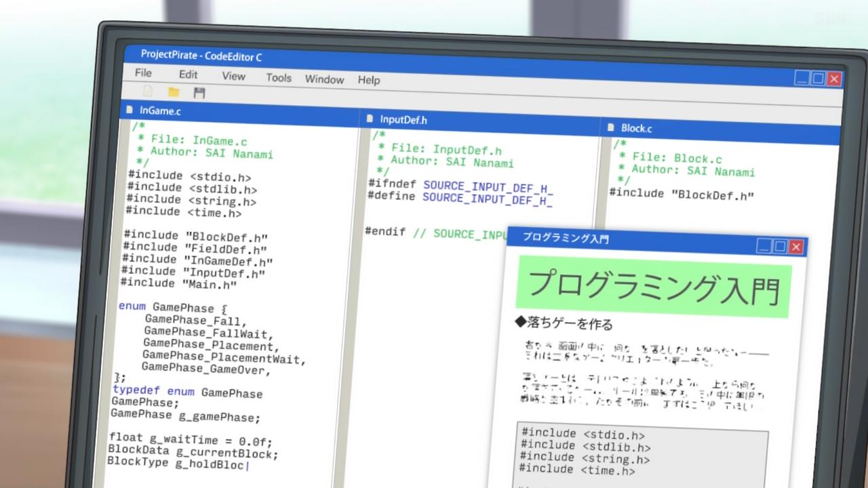Open the Window menu

[324, 79]
